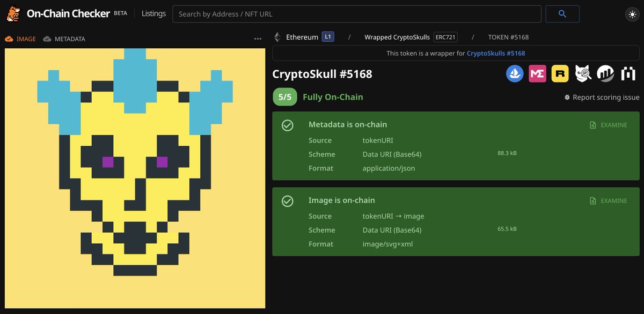This screenshot has width=644, height=314.
Task: Toggle light/dark theme sun icon
Action: tap(632, 14)
